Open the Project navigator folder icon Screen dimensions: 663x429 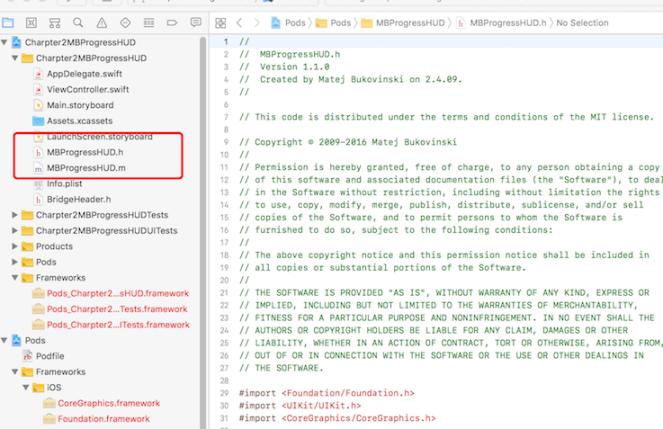point(10,21)
